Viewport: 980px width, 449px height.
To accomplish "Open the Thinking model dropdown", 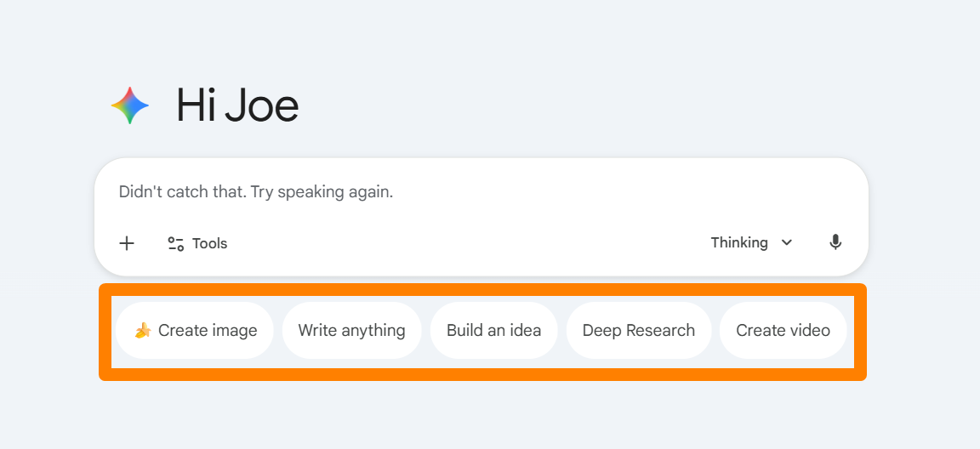I will (751, 243).
